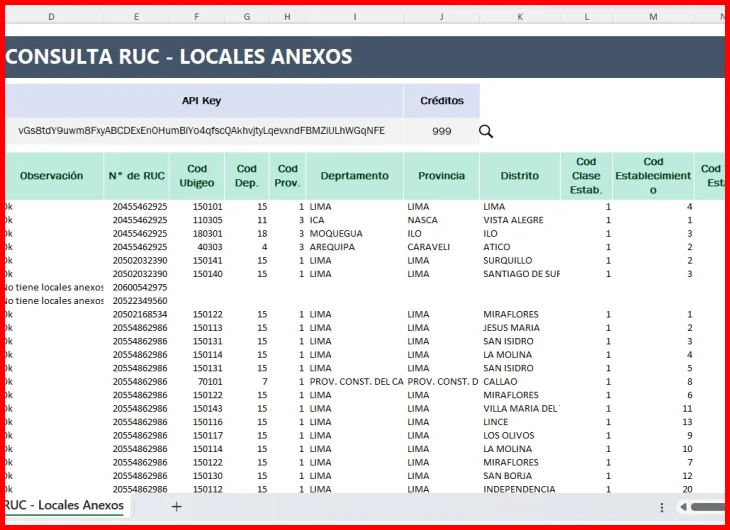
Task: Select the SAN BORJA district cell
Action: tap(520, 476)
